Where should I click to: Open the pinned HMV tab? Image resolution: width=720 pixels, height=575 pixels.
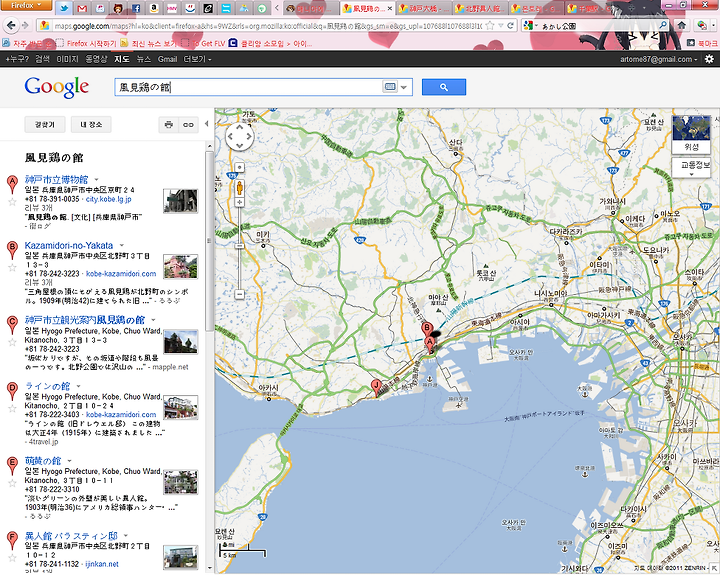tap(172, 8)
